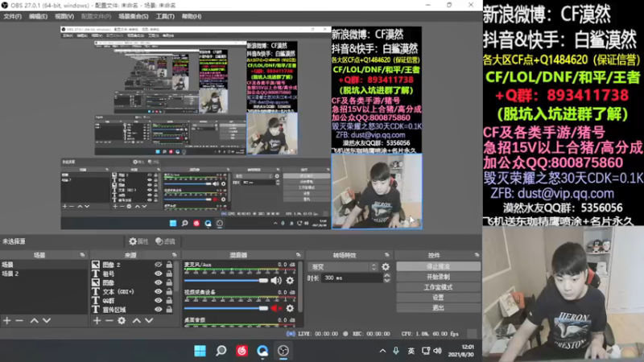Hide the 租号 text source
Screen dimensions: 644x362
pyautogui.click(x=158, y=274)
